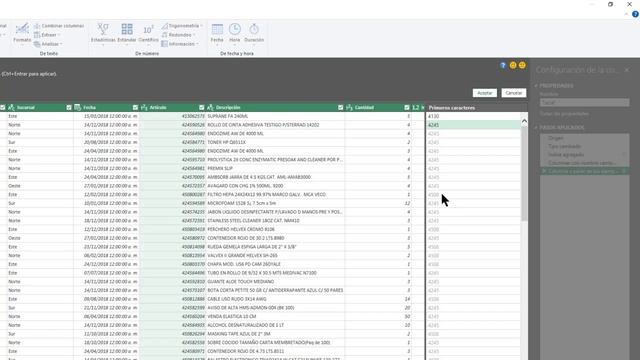The image size is (640, 360).
Task: Select the Tipo cambiado applied step
Action: click(x=584, y=146)
